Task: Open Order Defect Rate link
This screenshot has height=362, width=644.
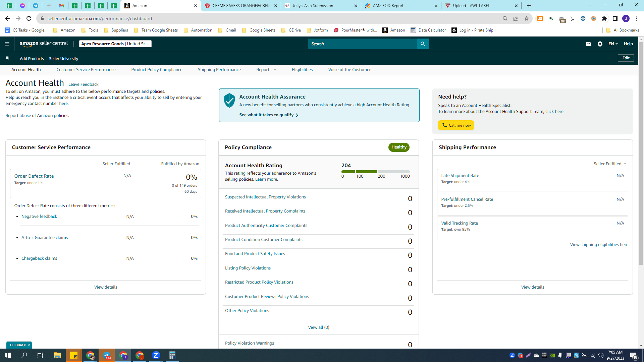Action: click(34, 176)
